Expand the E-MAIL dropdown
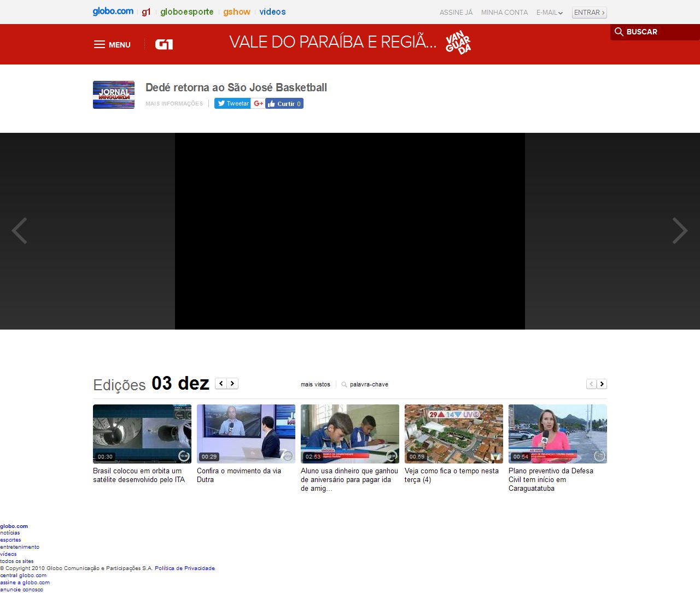 click(550, 13)
